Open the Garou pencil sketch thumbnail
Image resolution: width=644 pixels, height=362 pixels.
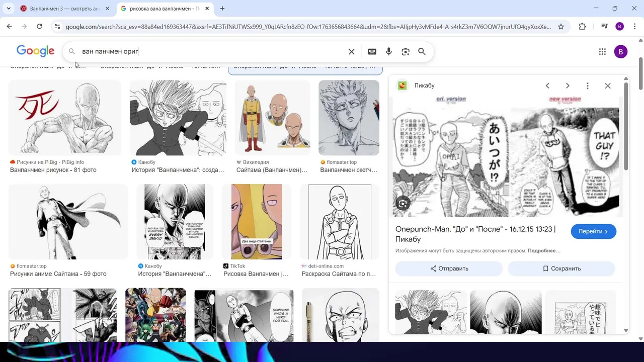coord(349,118)
